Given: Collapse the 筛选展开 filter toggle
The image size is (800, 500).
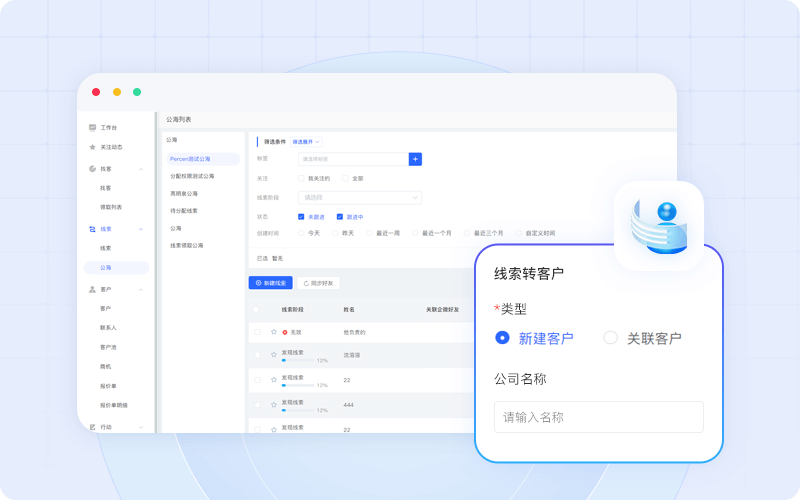Looking at the screenshot, I should tap(307, 142).
